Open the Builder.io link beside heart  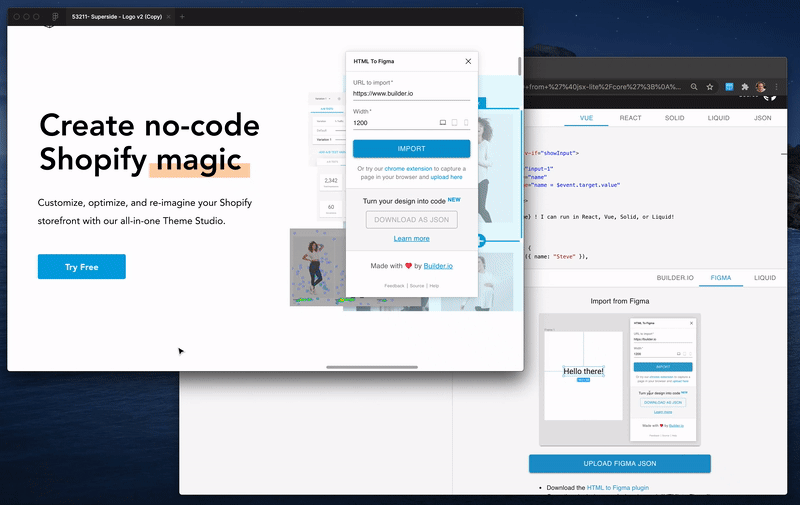[438, 266]
